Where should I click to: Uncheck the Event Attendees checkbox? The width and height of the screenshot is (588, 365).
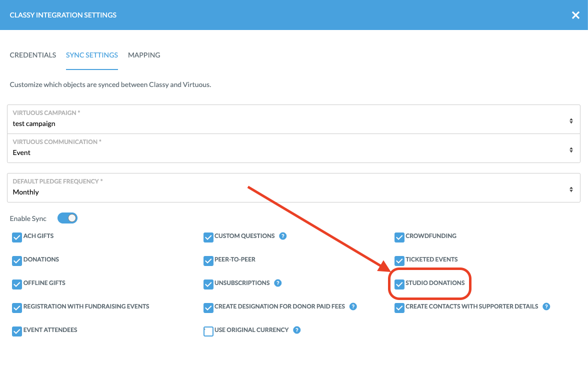click(x=17, y=331)
